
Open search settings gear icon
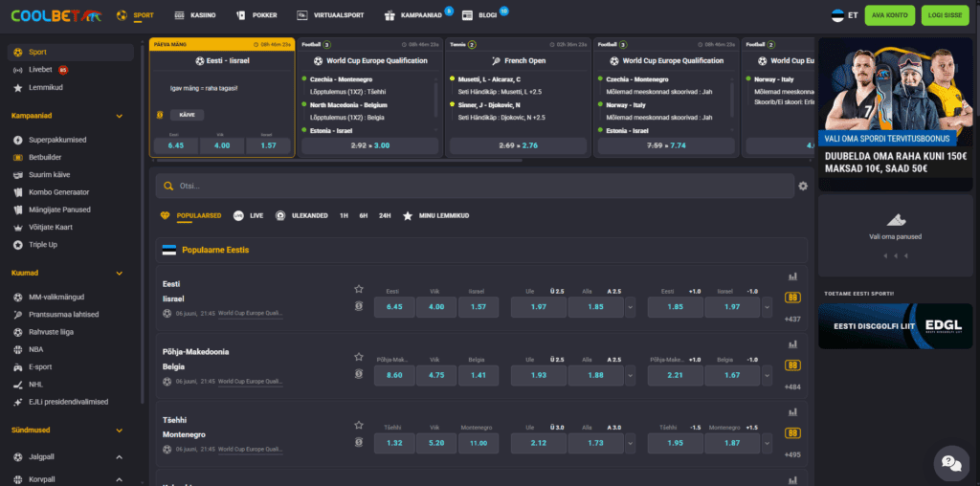tap(803, 186)
